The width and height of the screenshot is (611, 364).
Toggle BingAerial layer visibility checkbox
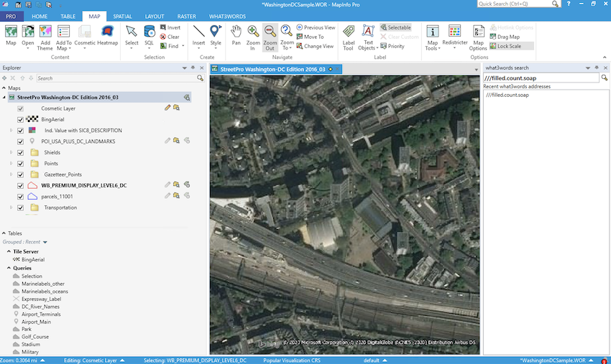click(20, 119)
